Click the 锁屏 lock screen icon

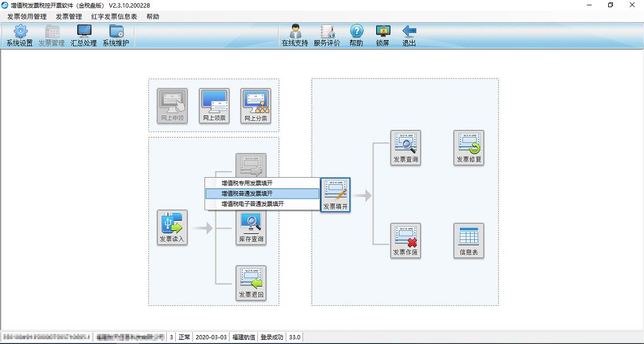(383, 35)
